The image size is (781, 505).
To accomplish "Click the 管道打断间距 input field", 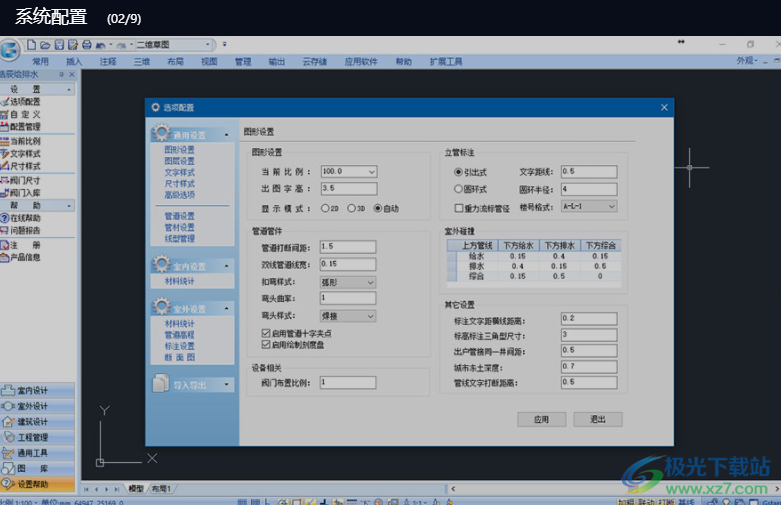I will (348, 247).
